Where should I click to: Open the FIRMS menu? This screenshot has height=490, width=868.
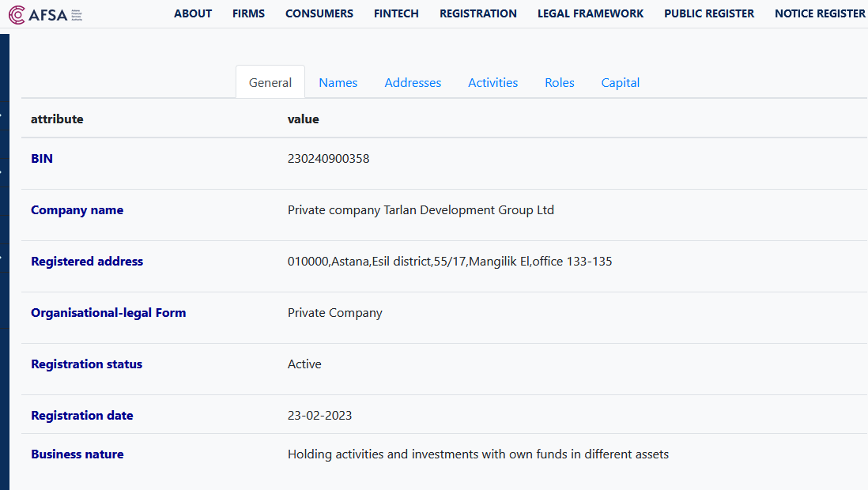[x=248, y=13]
